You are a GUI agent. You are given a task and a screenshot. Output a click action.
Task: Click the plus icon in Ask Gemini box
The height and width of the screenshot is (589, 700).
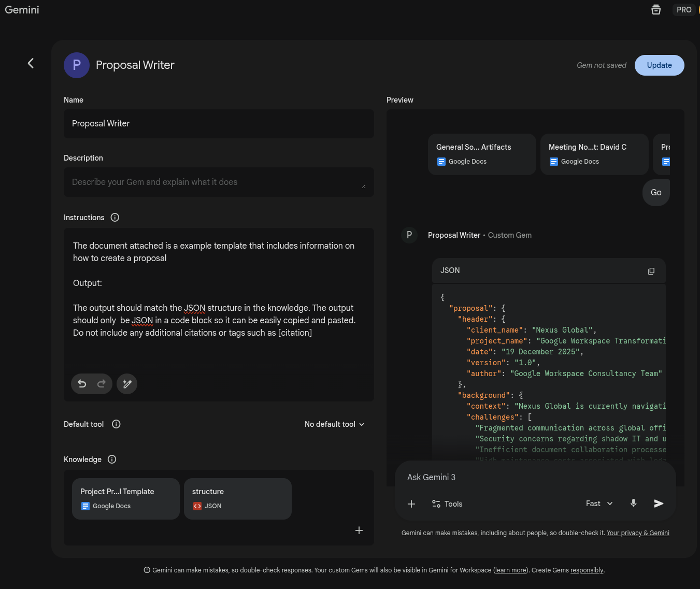coord(411,504)
